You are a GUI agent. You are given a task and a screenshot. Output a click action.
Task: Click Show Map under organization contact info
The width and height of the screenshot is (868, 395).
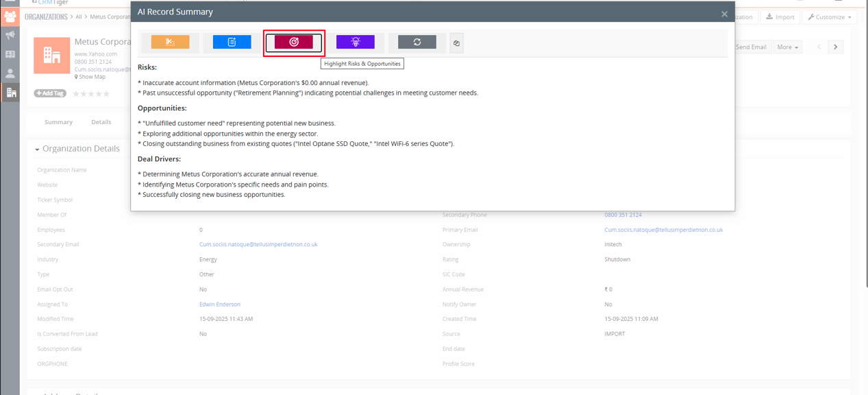[x=90, y=77]
